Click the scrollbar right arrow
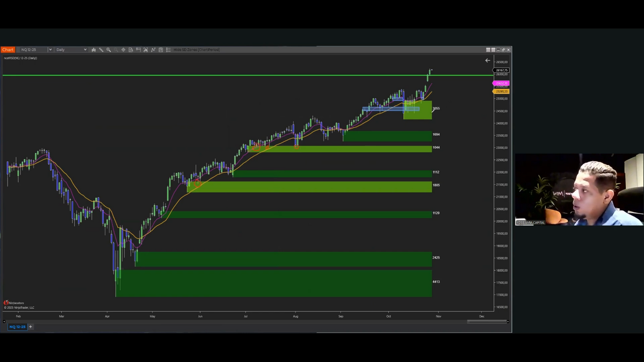644x362 pixels. [x=508, y=321]
